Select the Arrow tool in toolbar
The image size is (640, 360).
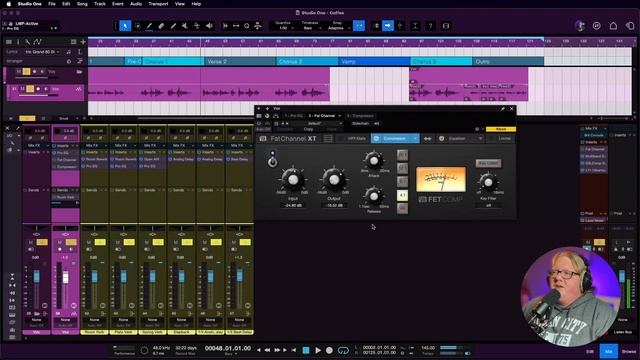[125, 26]
